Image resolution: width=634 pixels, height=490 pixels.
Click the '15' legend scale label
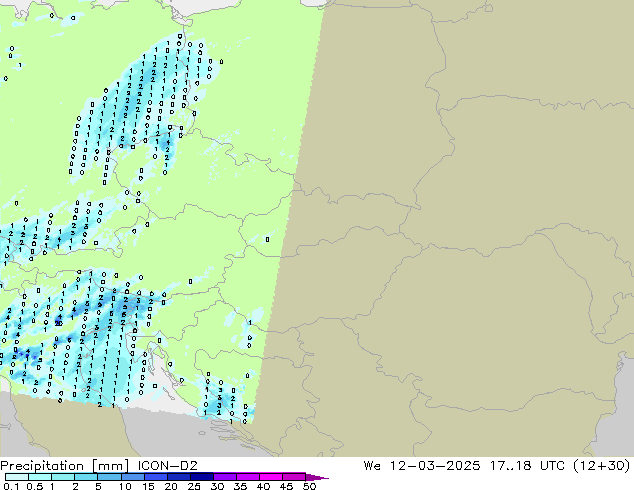[148, 486]
